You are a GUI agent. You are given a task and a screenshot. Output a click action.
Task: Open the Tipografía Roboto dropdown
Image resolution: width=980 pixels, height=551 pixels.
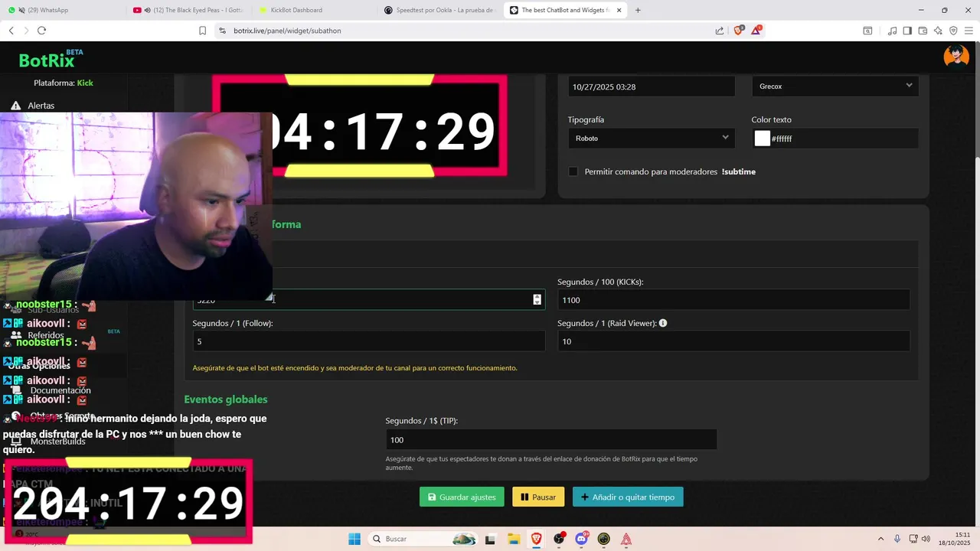pyautogui.click(x=651, y=139)
